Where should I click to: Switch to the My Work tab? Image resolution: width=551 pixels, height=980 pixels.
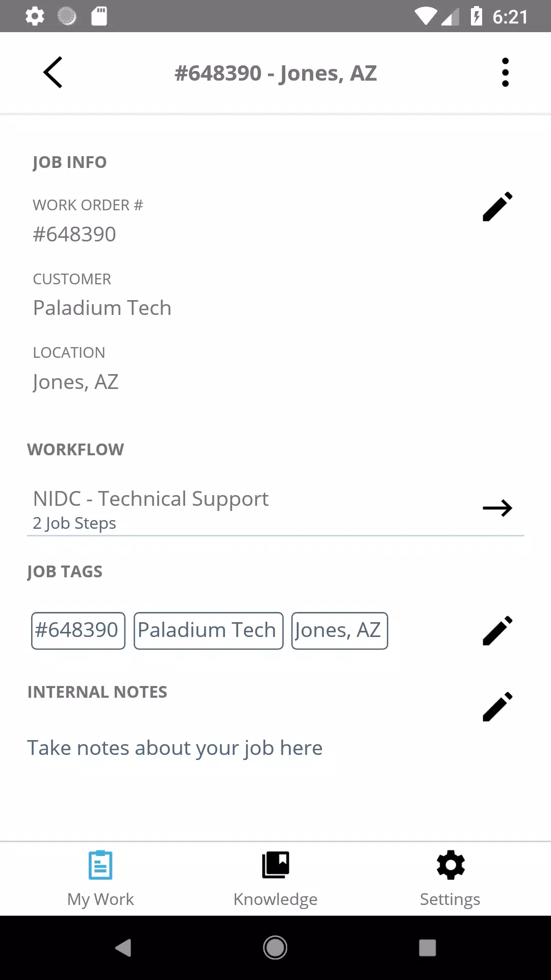101,878
